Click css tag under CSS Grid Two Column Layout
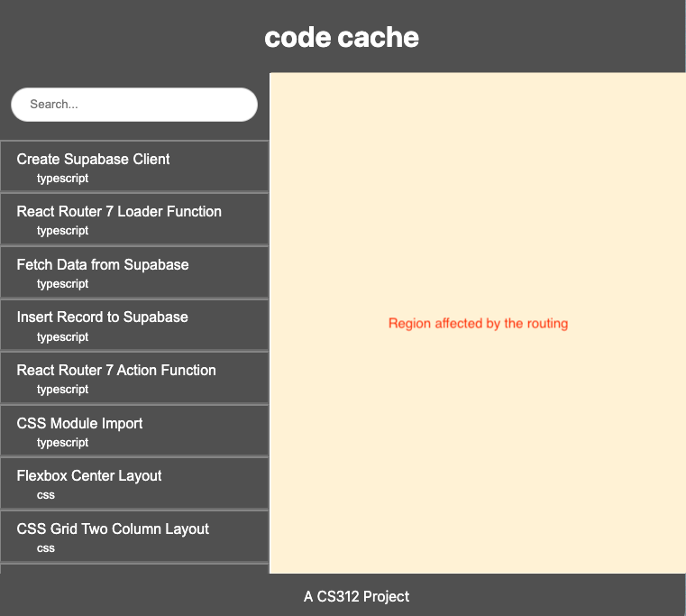The image size is (686, 616). [46, 548]
